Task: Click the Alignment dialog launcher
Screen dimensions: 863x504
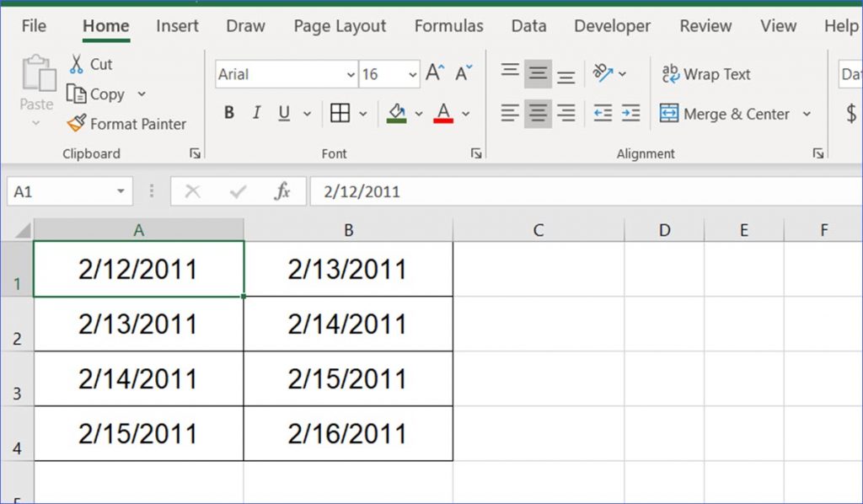Action: point(818,153)
